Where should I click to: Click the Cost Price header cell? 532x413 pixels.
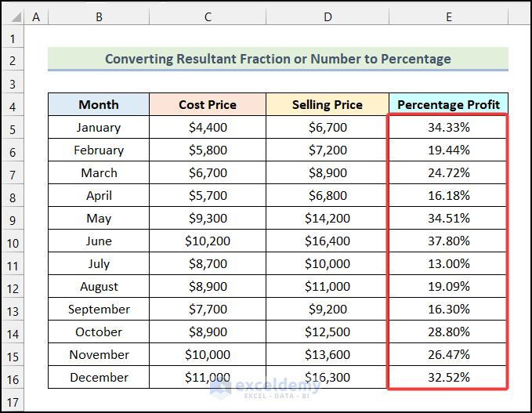point(207,104)
